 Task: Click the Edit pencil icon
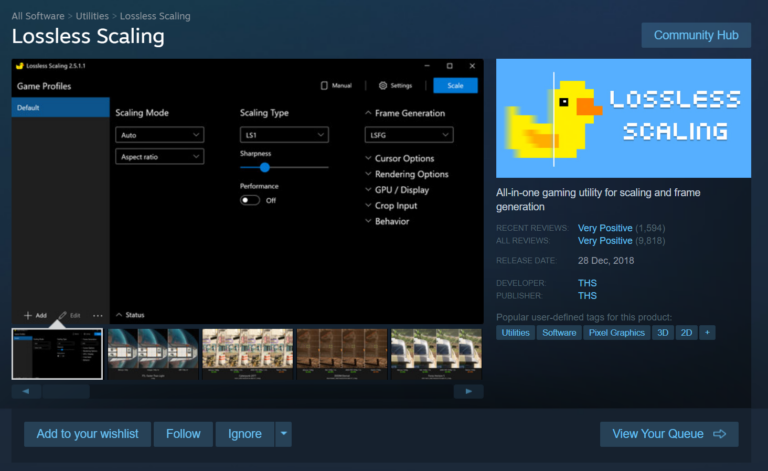(x=63, y=315)
